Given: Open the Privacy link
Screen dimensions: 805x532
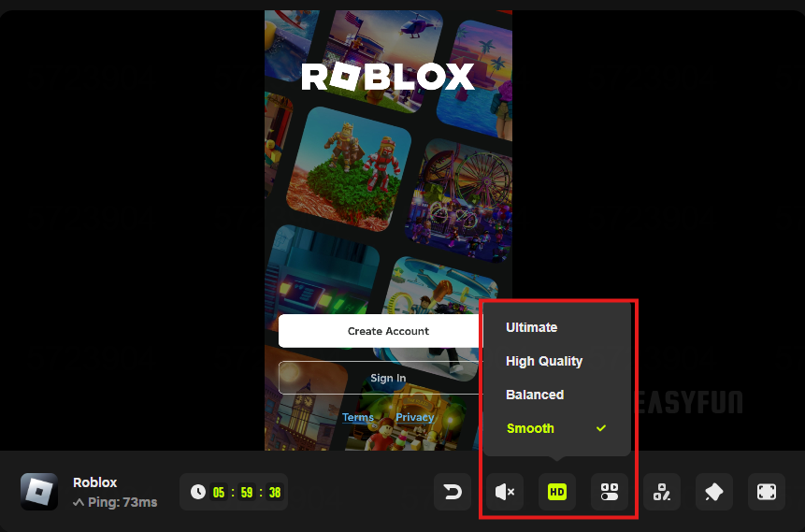Looking at the screenshot, I should (x=414, y=417).
